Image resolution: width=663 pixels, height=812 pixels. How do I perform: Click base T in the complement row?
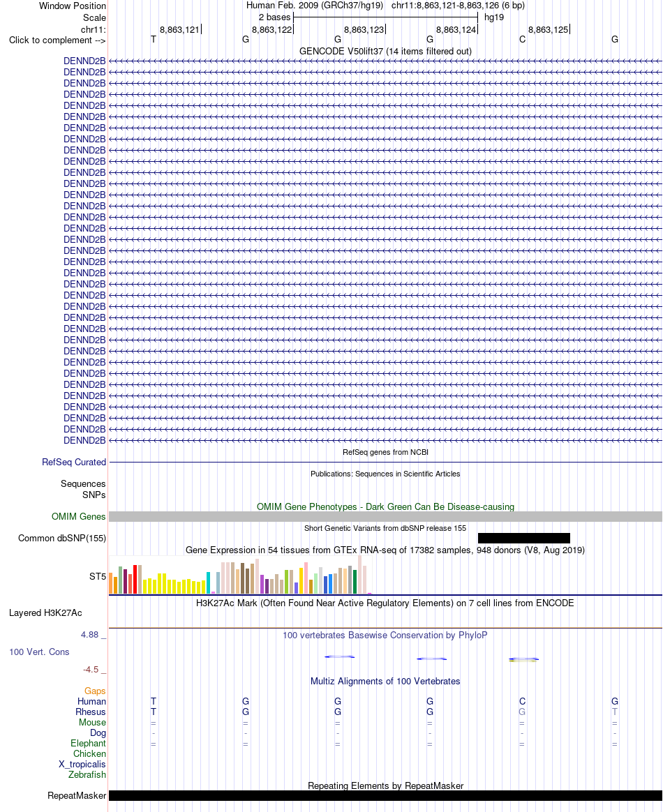pos(154,39)
